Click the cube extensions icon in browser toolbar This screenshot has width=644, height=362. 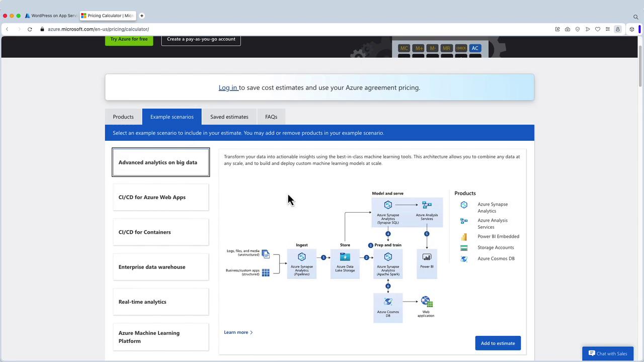tap(632, 29)
